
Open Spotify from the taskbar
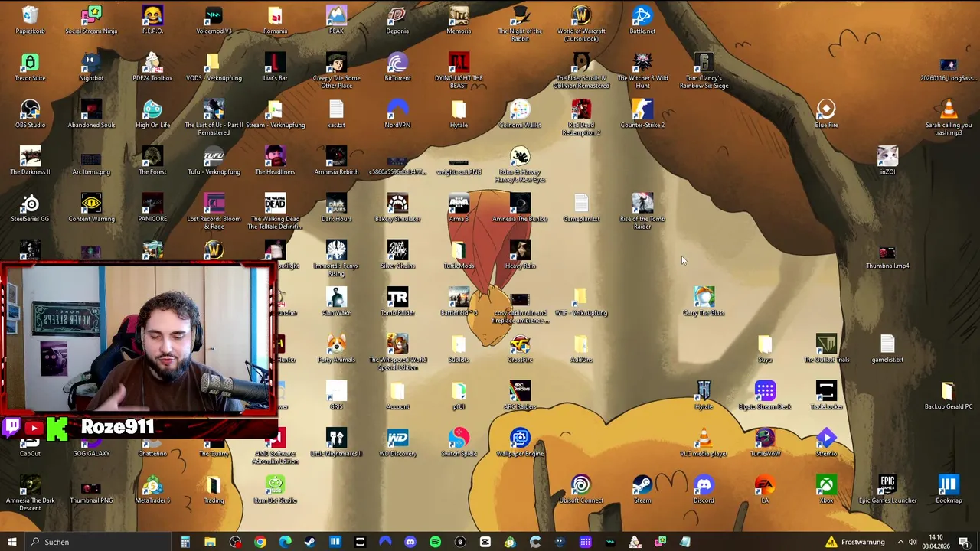[435, 542]
